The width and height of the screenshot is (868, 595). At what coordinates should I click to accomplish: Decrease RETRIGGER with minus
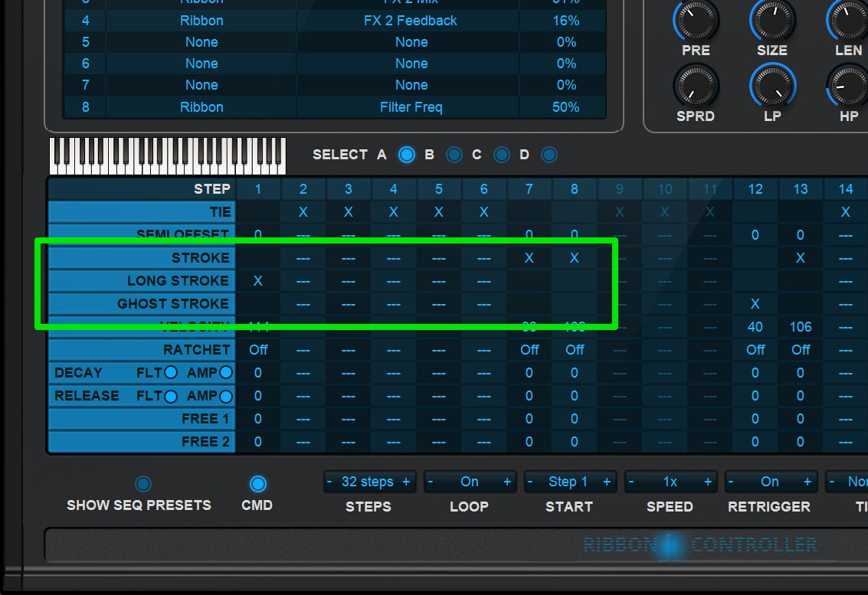[732, 482]
